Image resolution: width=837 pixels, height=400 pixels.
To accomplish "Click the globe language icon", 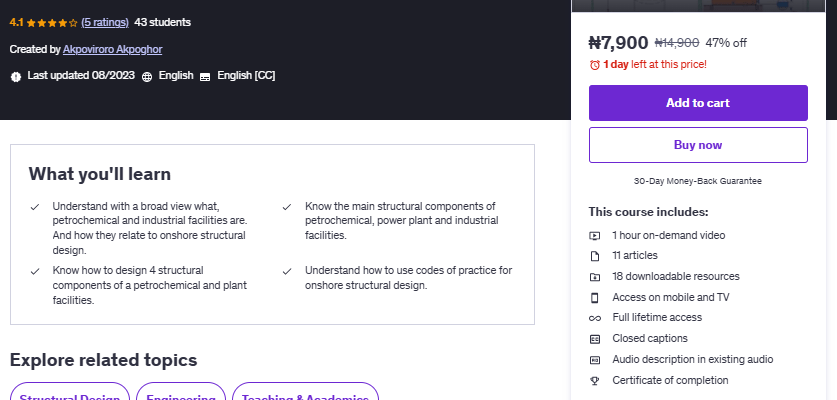I will coord(147,76).
